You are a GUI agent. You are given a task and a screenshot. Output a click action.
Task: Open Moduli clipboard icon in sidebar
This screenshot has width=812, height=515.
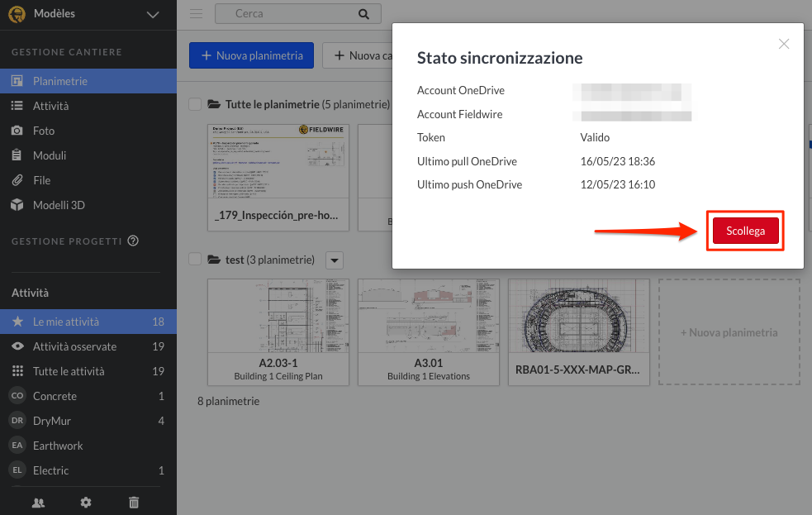17,155
